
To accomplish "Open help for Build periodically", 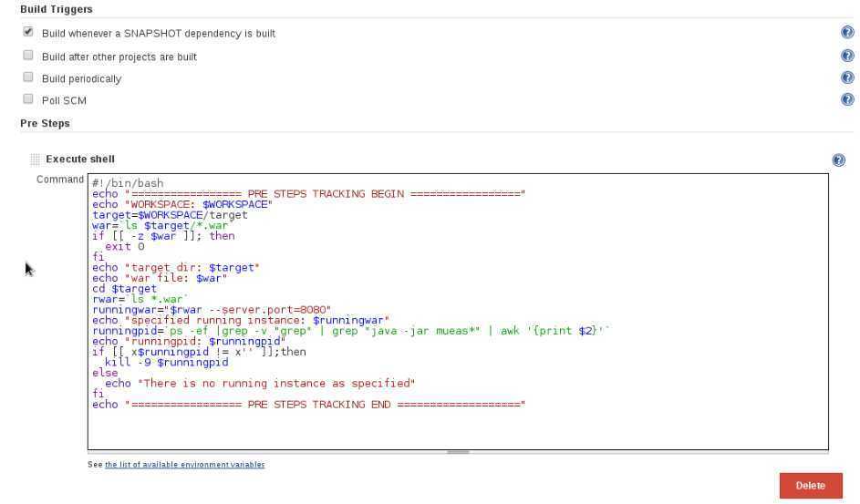I will pos(846,77).
